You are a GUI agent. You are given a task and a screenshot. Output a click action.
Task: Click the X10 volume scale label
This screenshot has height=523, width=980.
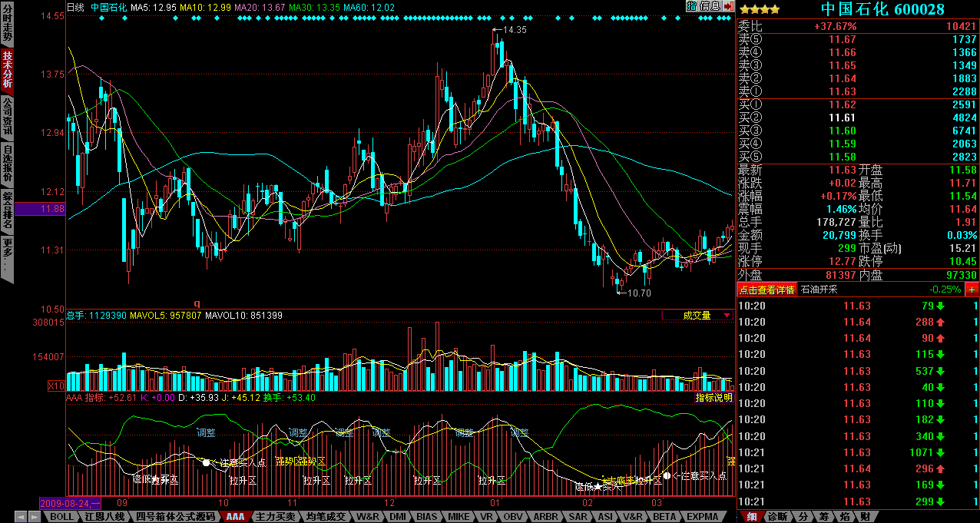pos(56,386)
